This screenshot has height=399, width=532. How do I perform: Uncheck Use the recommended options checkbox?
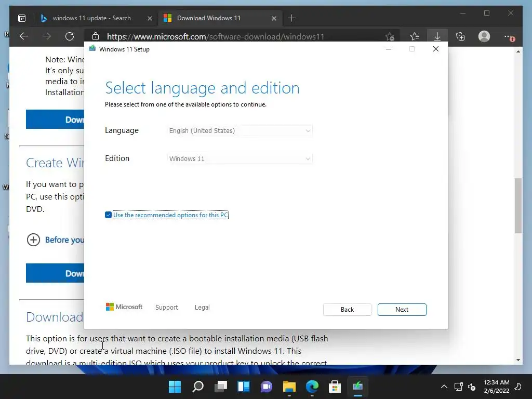click(108, 215)
